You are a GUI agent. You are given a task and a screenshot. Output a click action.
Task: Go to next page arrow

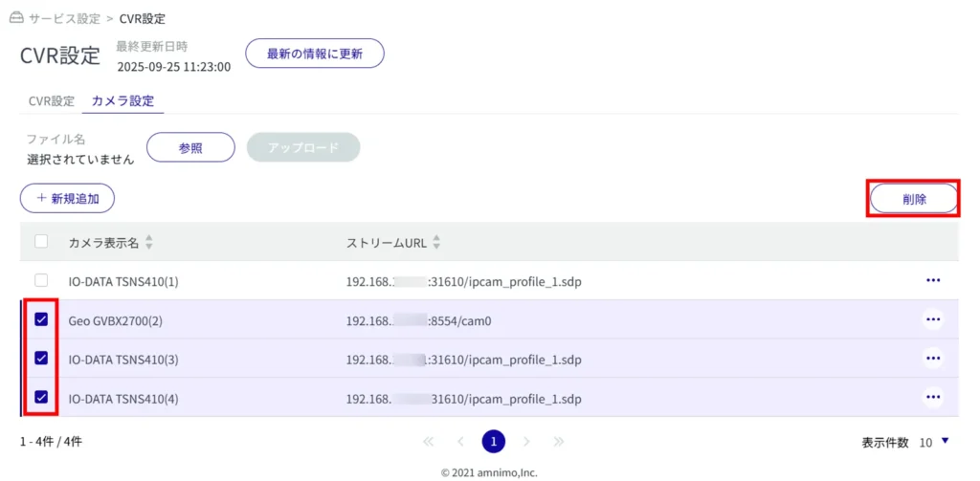[x=526, y=442]
